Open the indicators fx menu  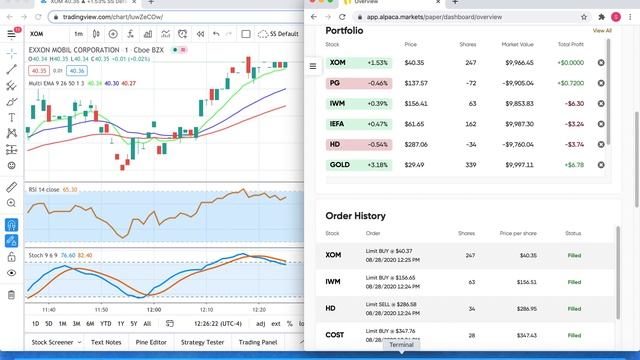click(131, 34)
